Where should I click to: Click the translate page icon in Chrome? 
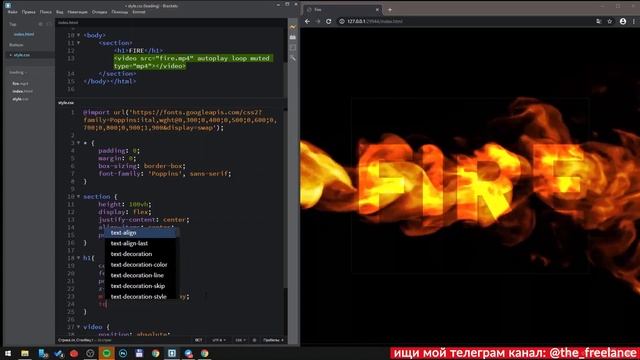pyautogui.click(x=598, y=21)
